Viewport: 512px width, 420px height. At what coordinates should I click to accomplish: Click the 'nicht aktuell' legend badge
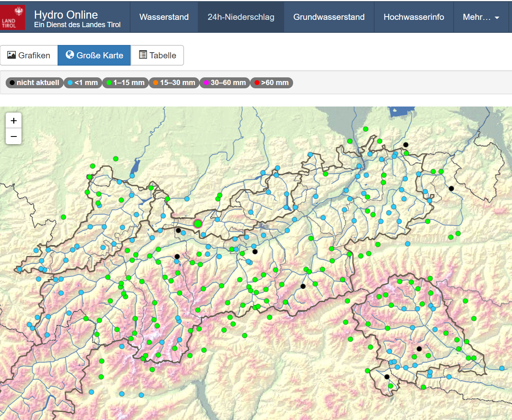point(34,83)
